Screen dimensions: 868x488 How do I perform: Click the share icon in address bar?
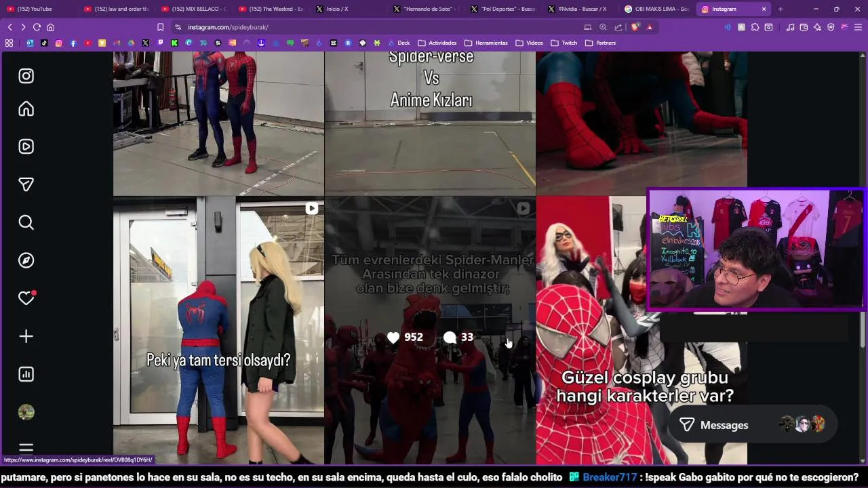point(618,27)
